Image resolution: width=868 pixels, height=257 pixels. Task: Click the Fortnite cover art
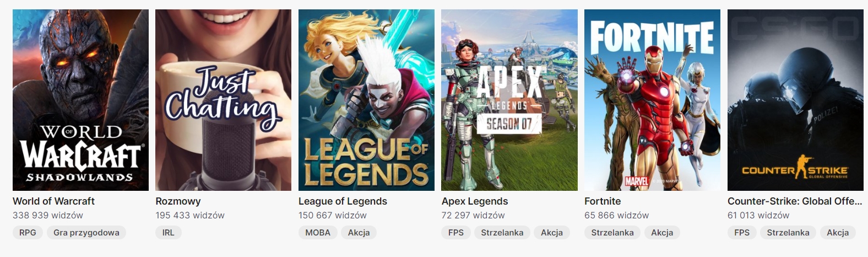click(x=652, y=100)
